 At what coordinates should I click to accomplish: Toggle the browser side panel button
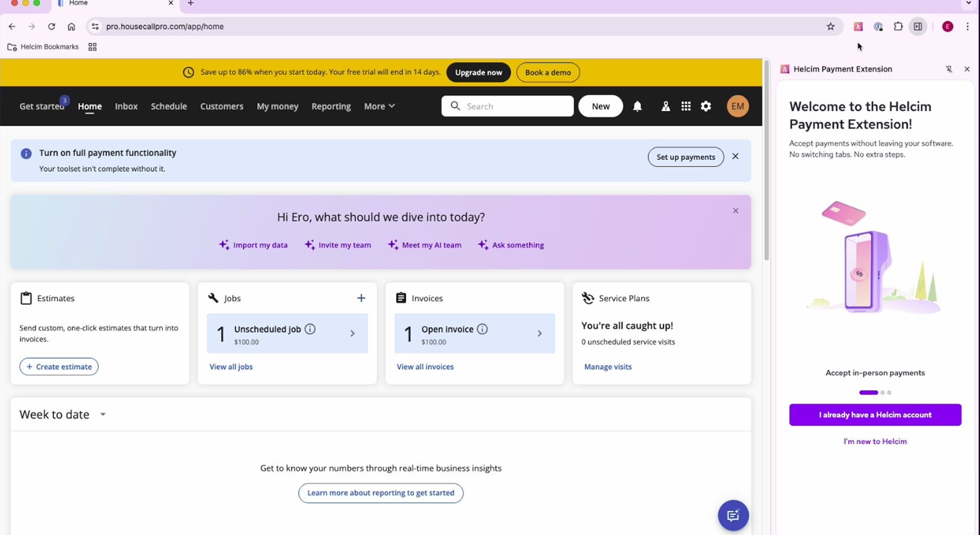pos(918,27)
